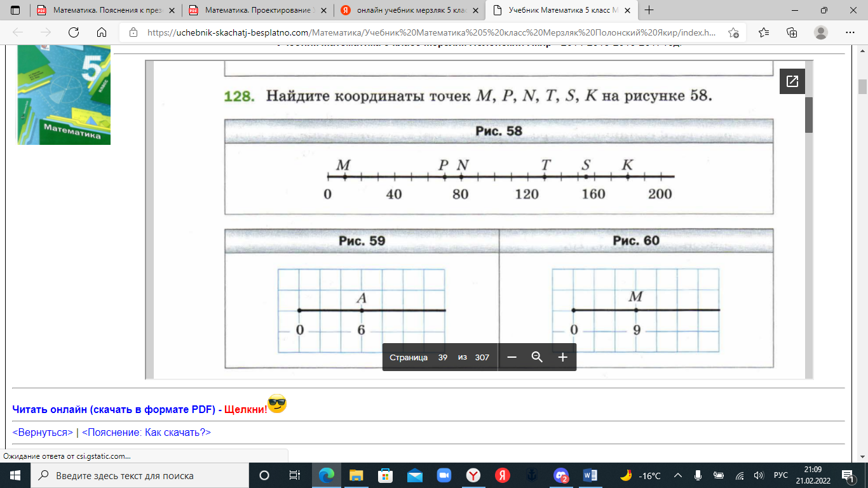Go forward to the next page
868x488 pixels.
[x=46, y=33]
